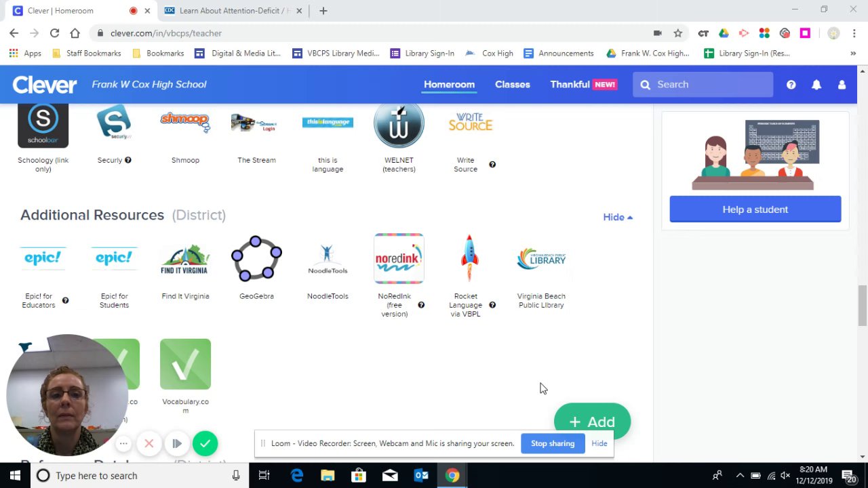This screenshot has width=868, height=488.
Task: Open Virginia Beach Public Library icon
Action: pos(541,259)
